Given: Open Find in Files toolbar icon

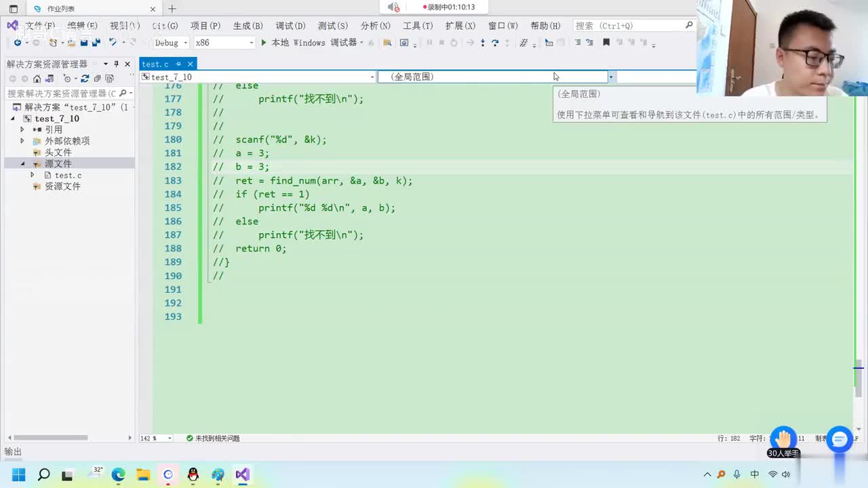Looking at the screenshot, I should click(x=387, y=42).
